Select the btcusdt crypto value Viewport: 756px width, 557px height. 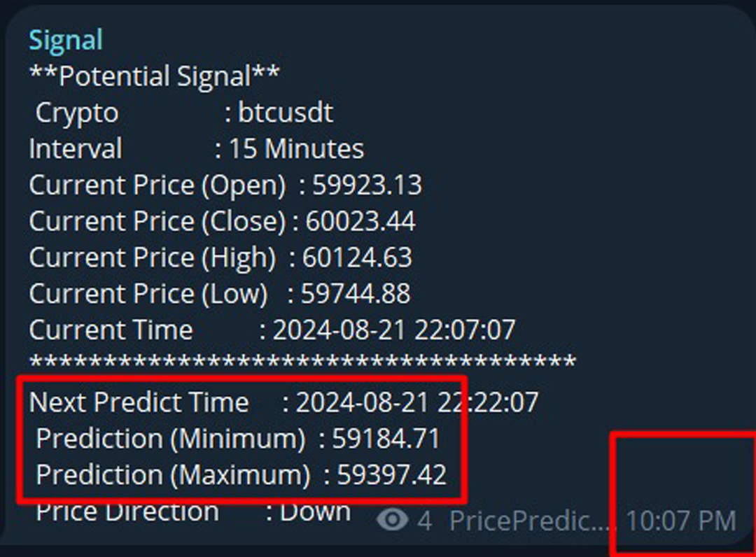coord(286,113)
